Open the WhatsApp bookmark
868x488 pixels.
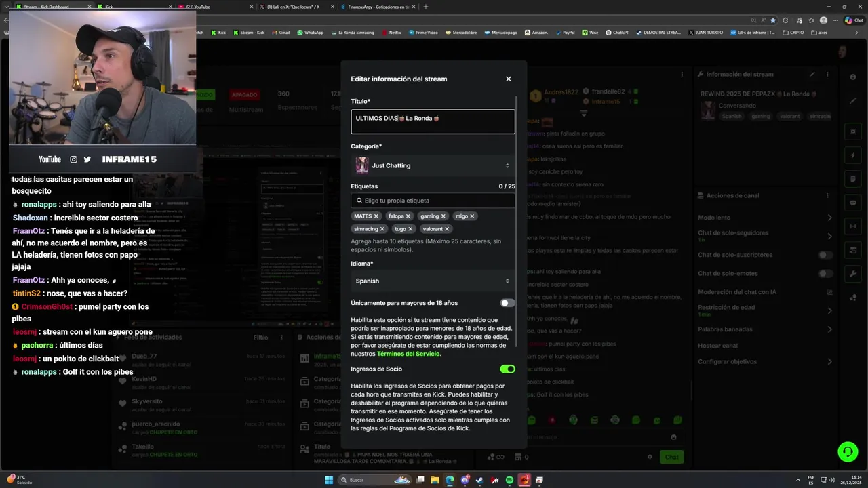point(310,33)
